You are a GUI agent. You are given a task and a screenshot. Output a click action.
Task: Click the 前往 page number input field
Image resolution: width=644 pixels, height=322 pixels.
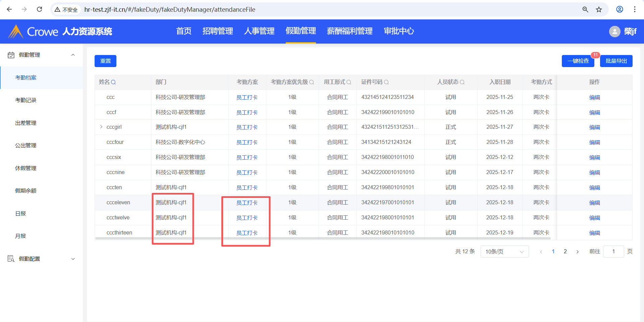(613, 252)
